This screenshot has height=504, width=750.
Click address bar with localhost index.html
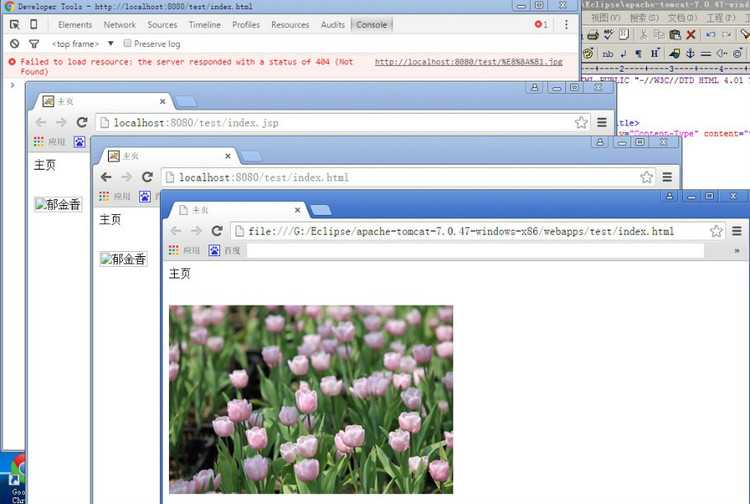tap(408, 177)
